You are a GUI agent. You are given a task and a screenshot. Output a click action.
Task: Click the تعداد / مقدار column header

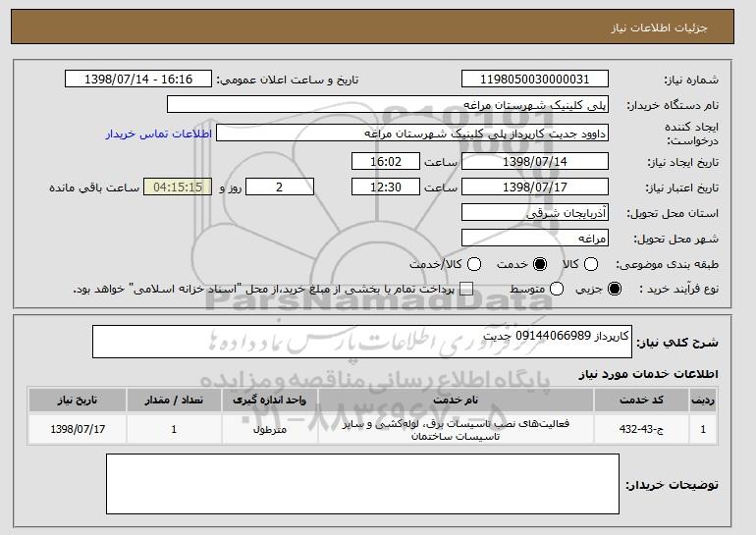point(174,401)
